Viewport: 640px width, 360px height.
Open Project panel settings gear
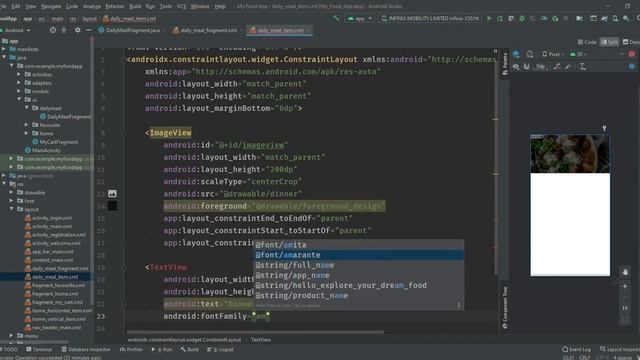pyautogui.click(x=78, y=30)
